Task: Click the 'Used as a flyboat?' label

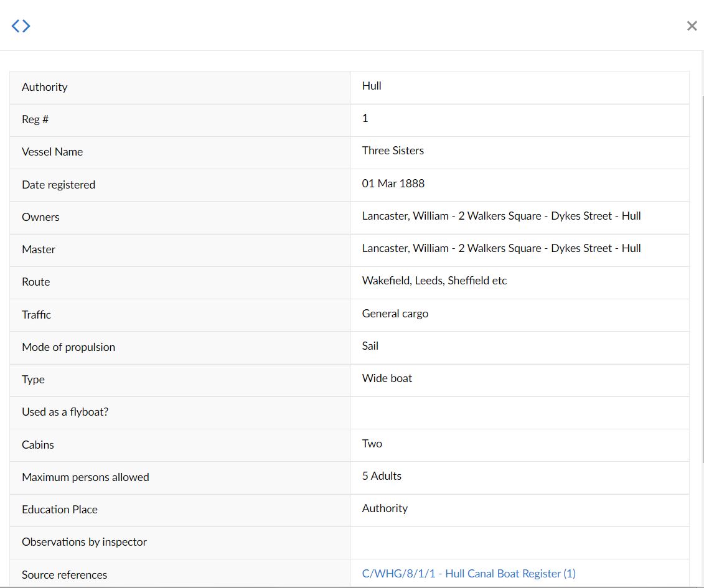Action: tap(65, 412)
